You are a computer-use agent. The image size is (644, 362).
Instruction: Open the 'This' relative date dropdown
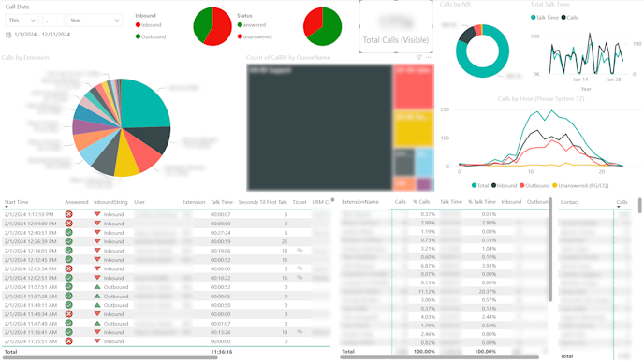tap(22, 21)
